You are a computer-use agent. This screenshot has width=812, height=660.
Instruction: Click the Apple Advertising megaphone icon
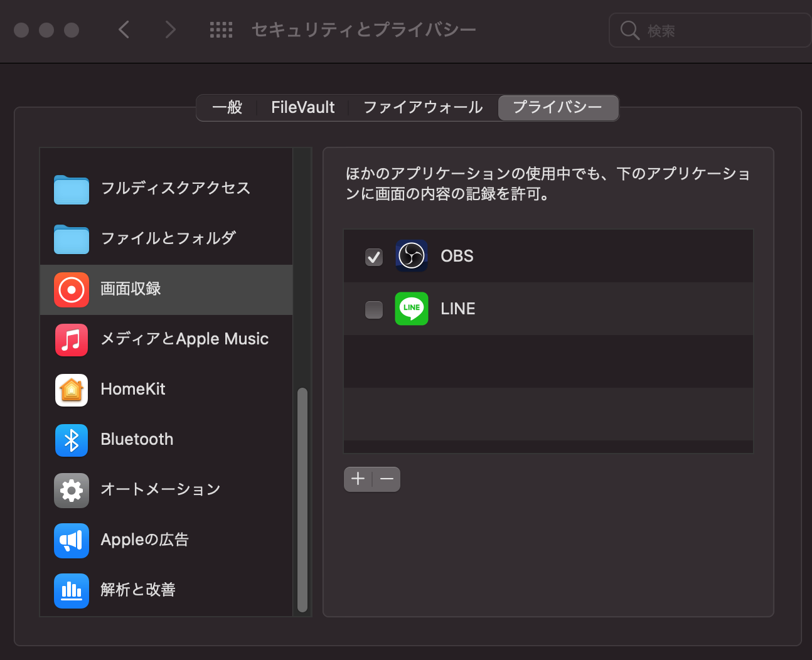pos(72,540)
